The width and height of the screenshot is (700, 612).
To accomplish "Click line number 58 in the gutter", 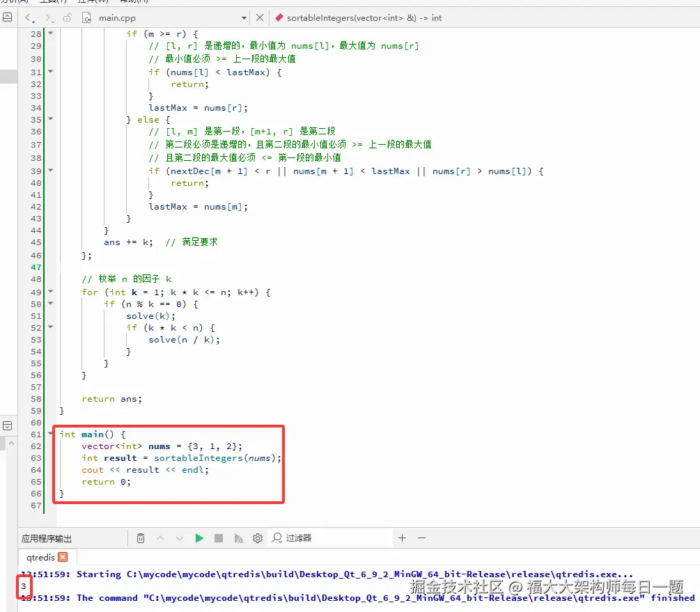I will tap(36, 399).
